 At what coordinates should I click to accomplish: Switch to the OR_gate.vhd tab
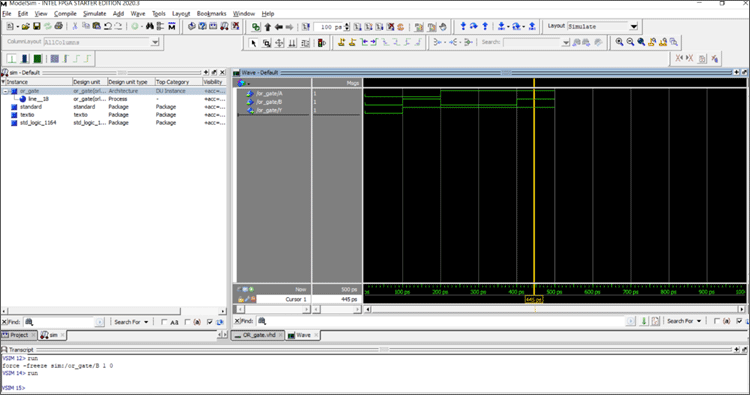[x=258, y=335]
